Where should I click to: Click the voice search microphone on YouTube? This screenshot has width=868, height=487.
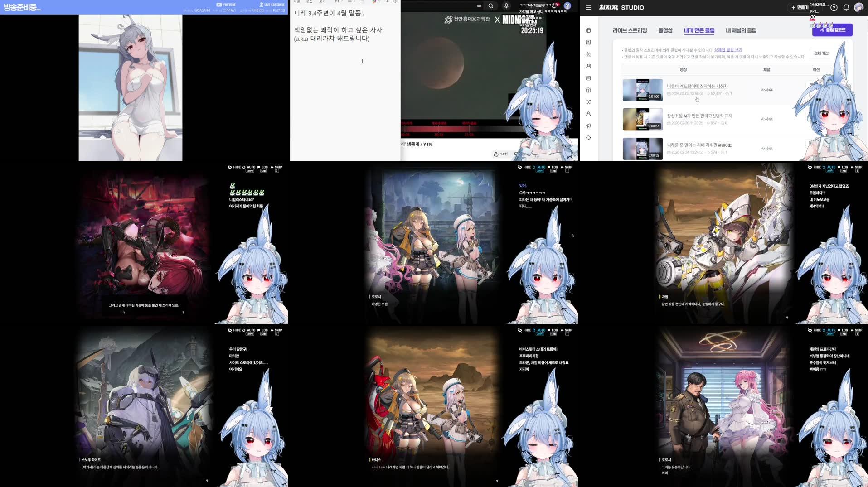[x=506, y=6]
